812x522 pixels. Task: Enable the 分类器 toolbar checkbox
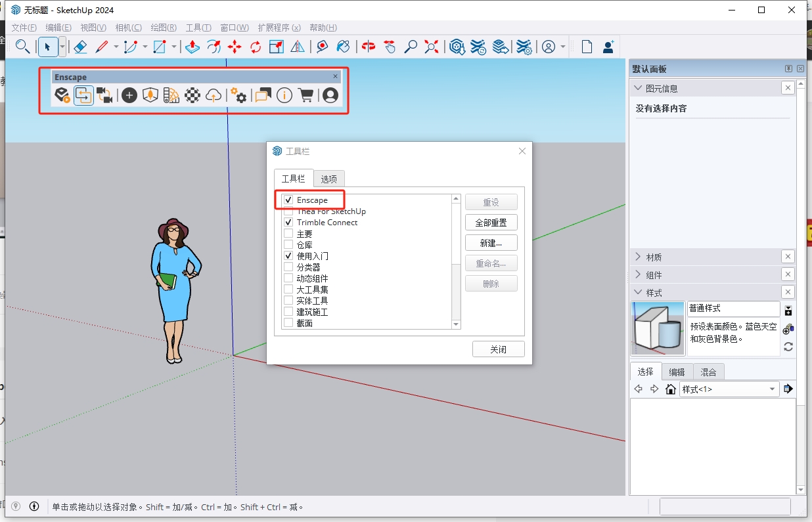[x=288, y=267]
